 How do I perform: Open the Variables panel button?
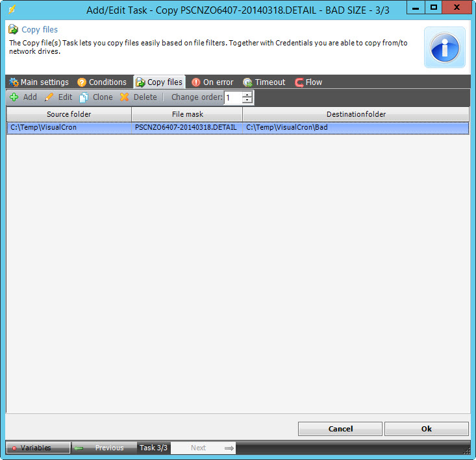(x=38, y=448)
